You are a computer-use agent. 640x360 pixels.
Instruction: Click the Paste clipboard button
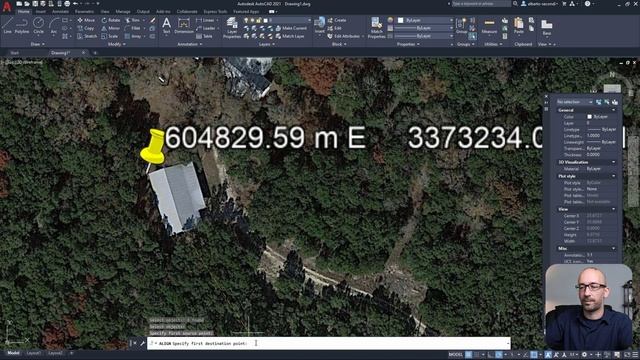[518, 25]
